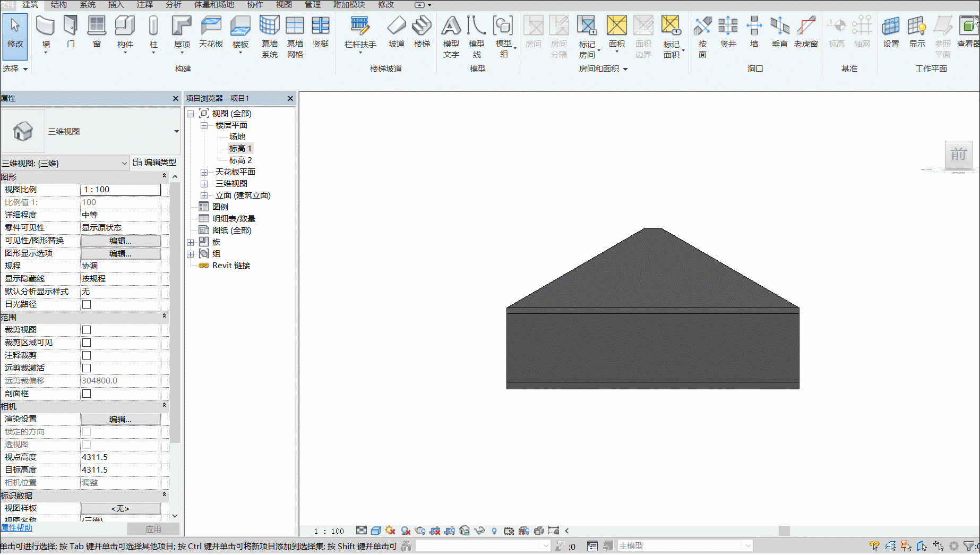Select the 窗 (Window) tool
Viewport: 980px width, 555px height.
point(97,32)
